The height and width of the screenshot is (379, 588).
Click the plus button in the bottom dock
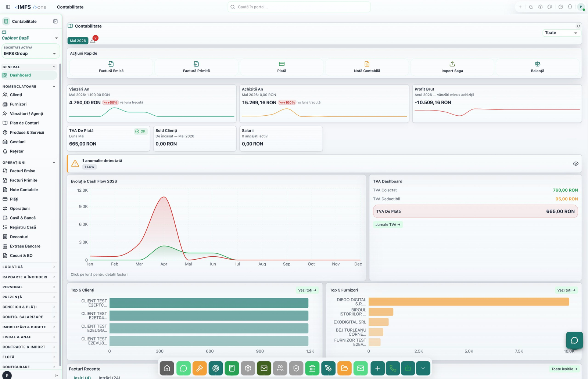tap(378, 368)
